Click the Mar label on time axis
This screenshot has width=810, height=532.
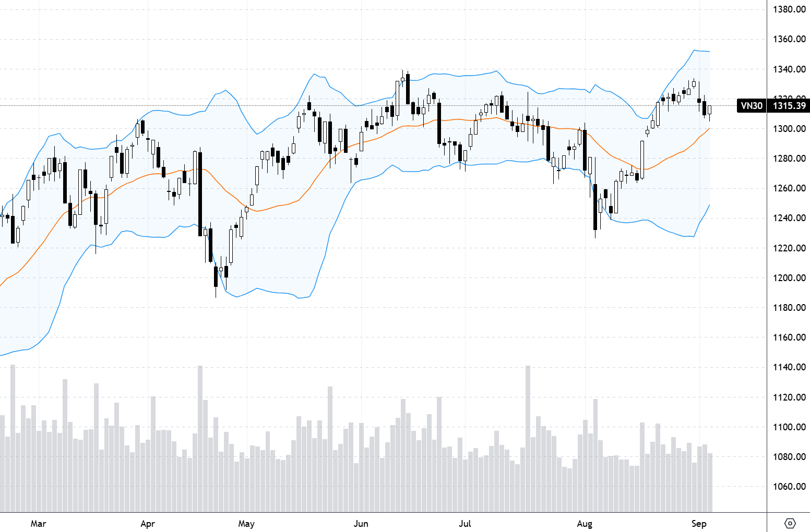point(38,524)
